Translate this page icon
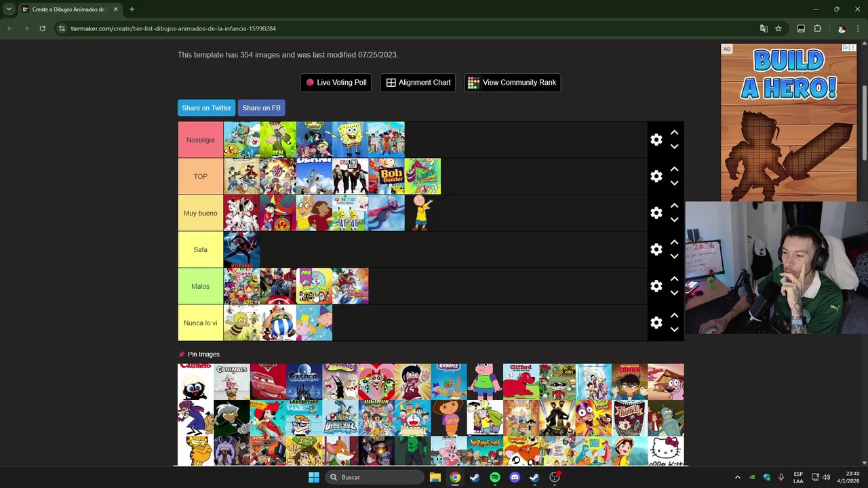The image size is (868, 488). (x=764, y=28)
